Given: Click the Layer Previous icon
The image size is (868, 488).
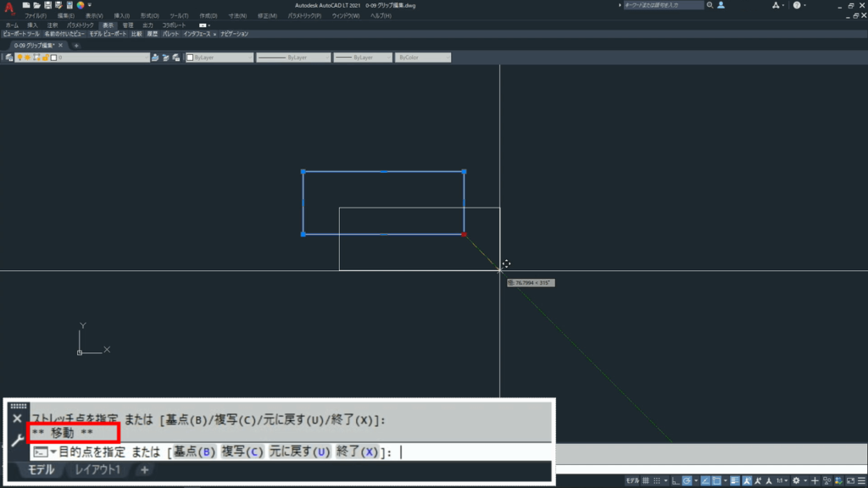Looking at the screenshot, I should [165, 58].
